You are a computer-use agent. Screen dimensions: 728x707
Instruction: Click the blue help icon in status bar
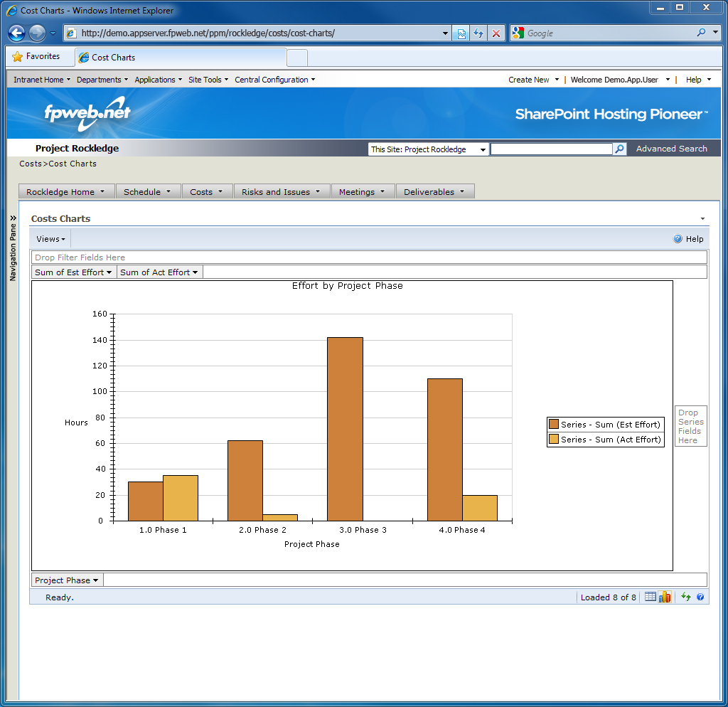point(700,597)
